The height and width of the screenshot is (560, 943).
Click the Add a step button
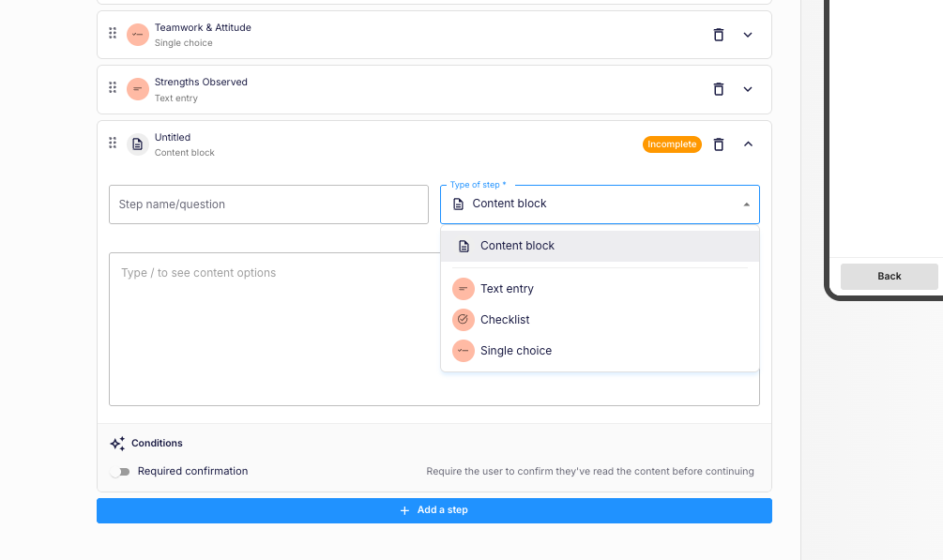(434, 510)
